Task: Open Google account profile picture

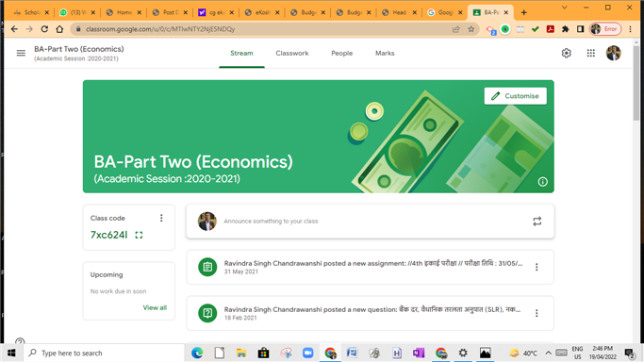Action: click(x=614, y=53)
